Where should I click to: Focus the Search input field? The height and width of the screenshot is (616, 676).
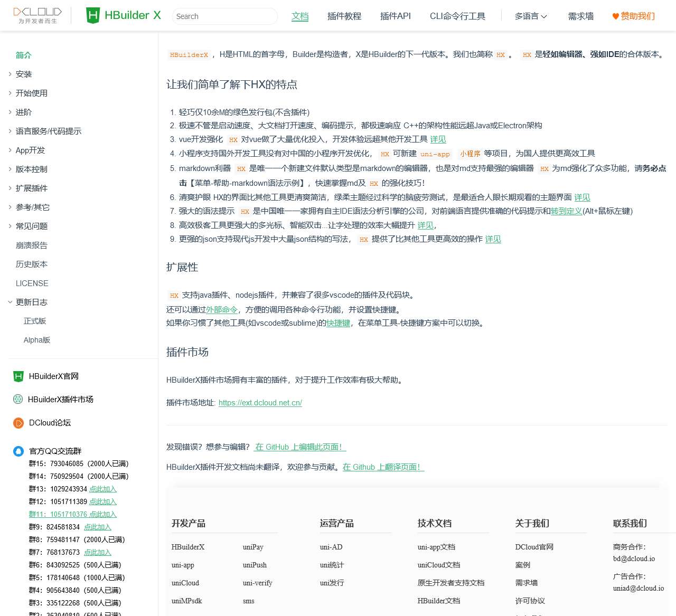[x=225, y=16]
